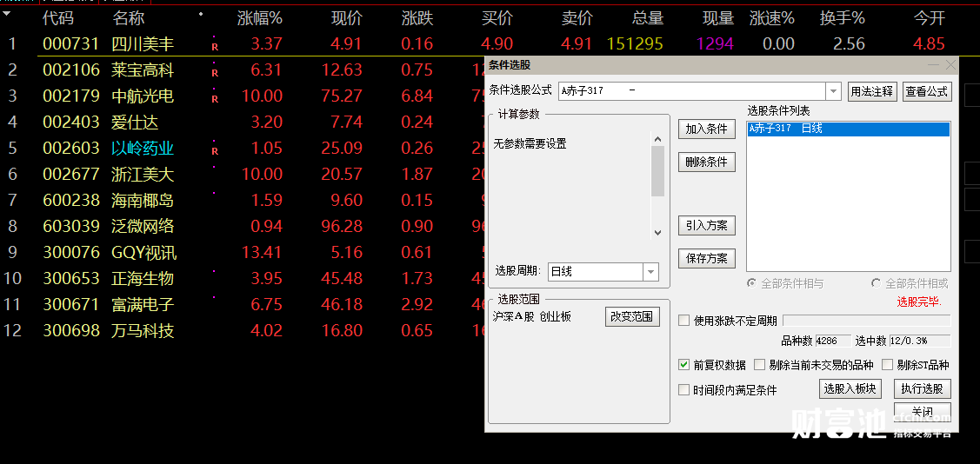Select stock row 002179 中航光电
Screen dimensions: 980x464
pos(243,96)
